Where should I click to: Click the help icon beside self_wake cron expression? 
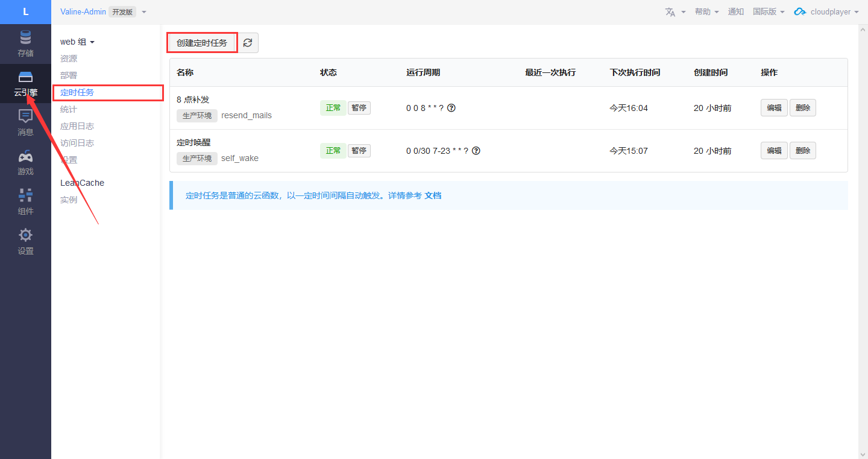476,151
